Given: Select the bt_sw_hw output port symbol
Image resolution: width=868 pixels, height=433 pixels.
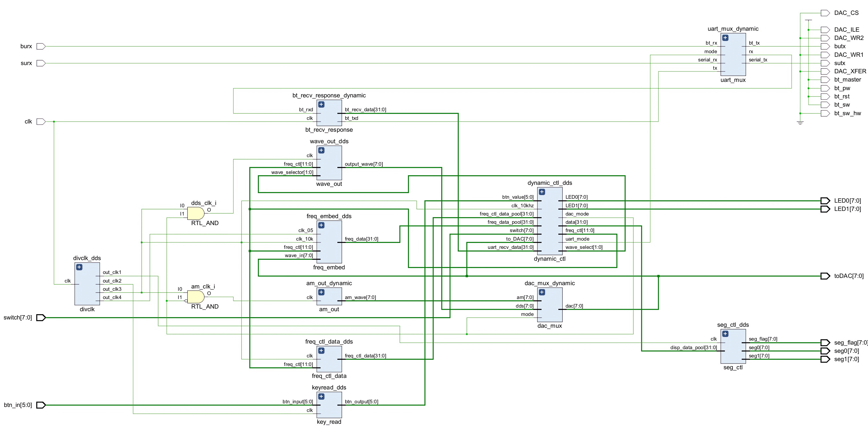Looking at the screenshot, I should click(x=825, y=113).
